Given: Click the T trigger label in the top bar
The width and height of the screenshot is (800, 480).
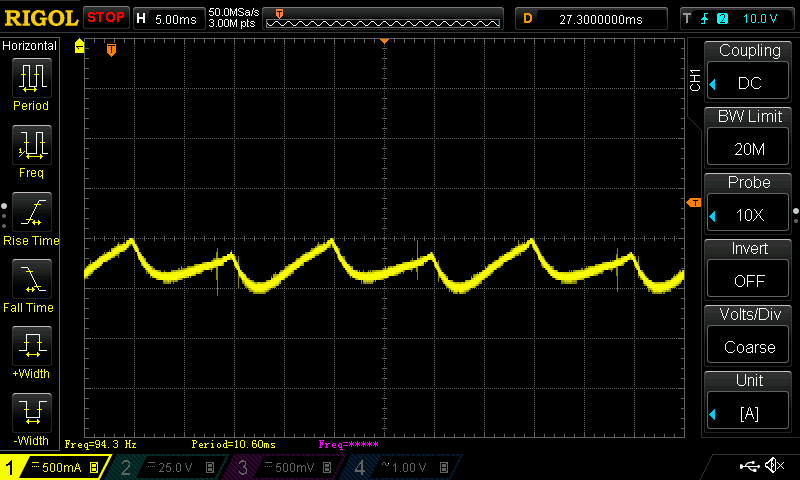Looking at the screenshot, I should tap(687, 19).
